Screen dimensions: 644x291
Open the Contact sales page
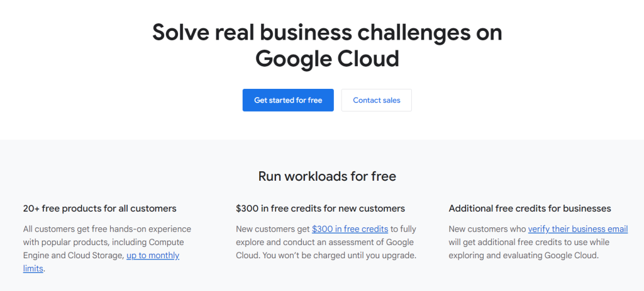pyautogui.click(x=376, y=100)
